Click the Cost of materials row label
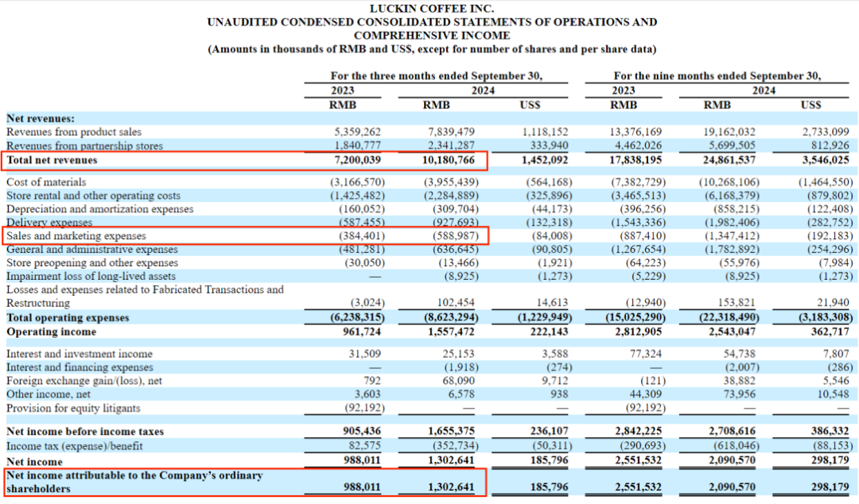The image size is (859, 504). 46,182
